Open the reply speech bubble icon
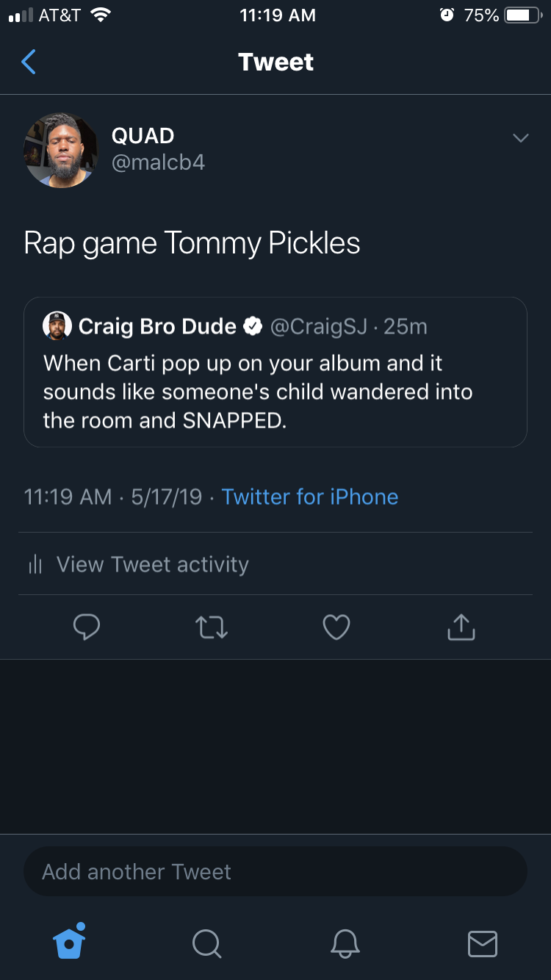The height and width of the screenshot is (980, 551). (x=87, y=627)
